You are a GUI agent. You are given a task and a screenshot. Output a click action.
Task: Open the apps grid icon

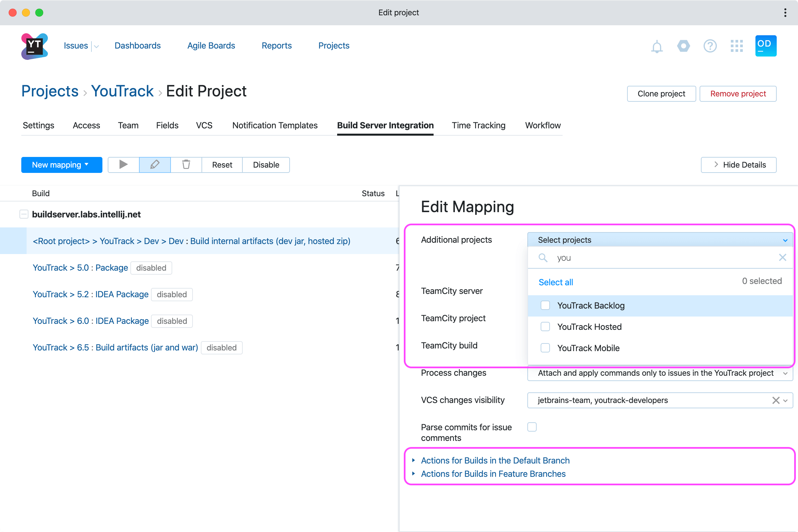736,46
